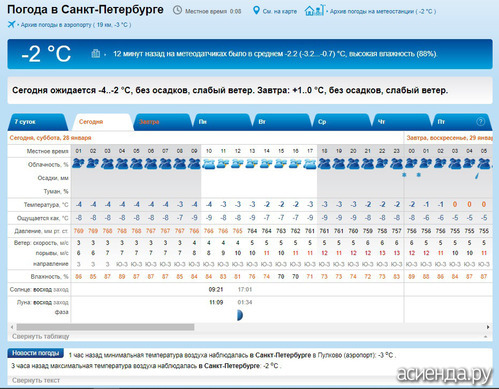Open the Пн forecast tab
This screenshot has height=389, width=499.
[222, 122]
